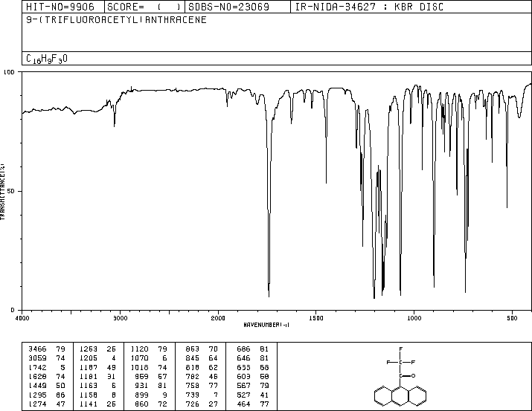Click the 726 peak entry in table

pos(202,404)
